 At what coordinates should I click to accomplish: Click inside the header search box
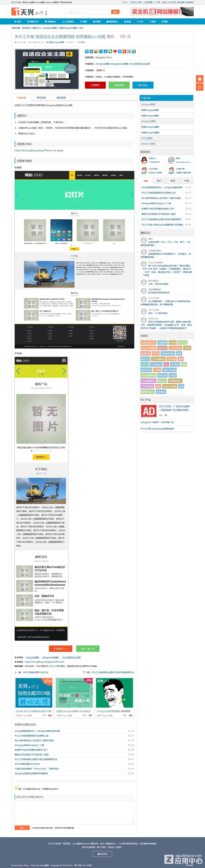click(88, 12)
